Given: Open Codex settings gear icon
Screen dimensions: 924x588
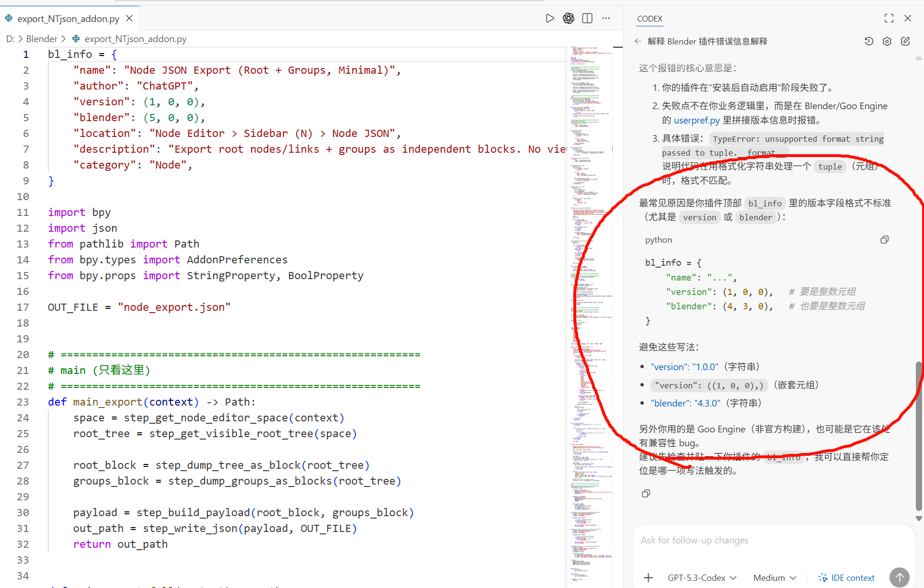Looking at the screenshot, I should (887, 41).
